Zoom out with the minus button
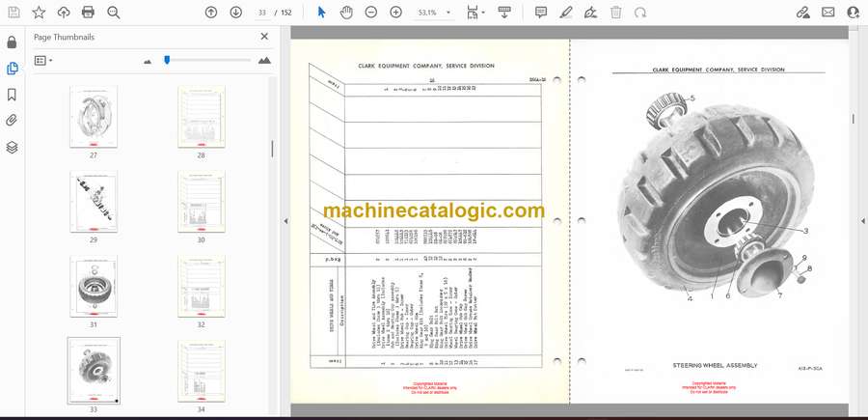Image resolution: width=868 pixels, height=420 pixels. (x=371, y=13)
